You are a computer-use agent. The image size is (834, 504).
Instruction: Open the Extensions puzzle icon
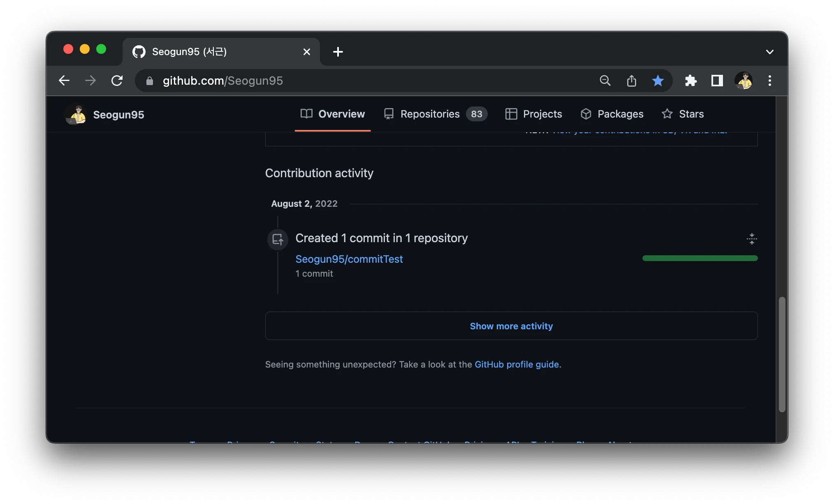691,81
